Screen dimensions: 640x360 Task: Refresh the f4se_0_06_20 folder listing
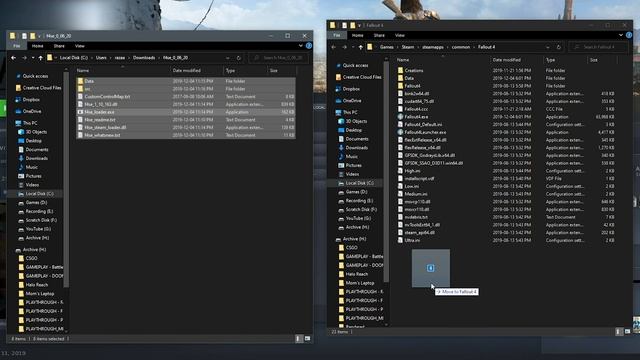point(239,58)
